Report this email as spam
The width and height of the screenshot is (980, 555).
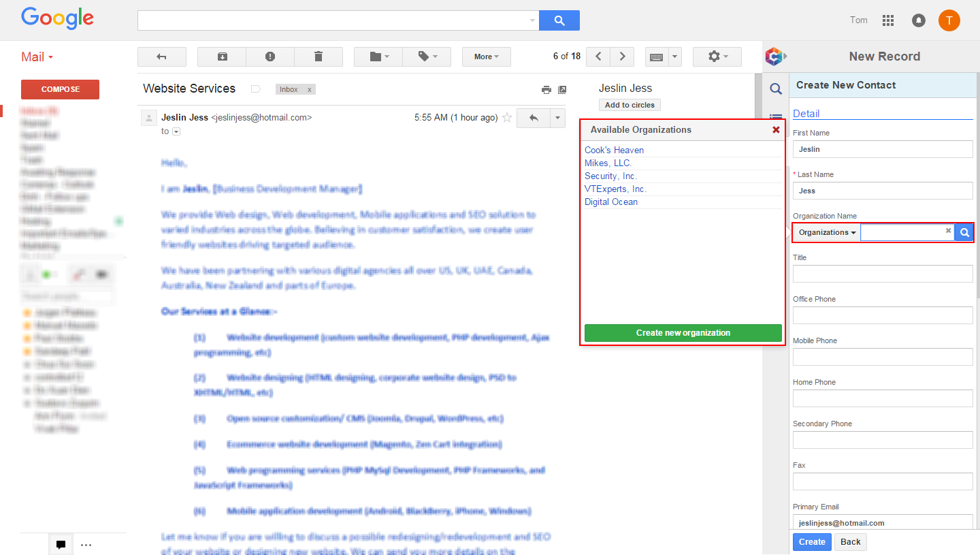pyautogui.click(x=270, y=57)
